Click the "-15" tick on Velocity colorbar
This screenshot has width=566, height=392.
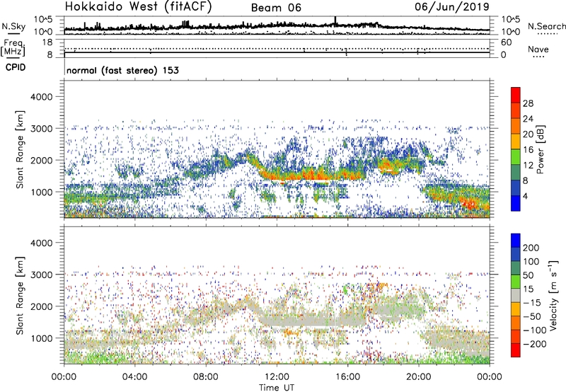(532, 302)
